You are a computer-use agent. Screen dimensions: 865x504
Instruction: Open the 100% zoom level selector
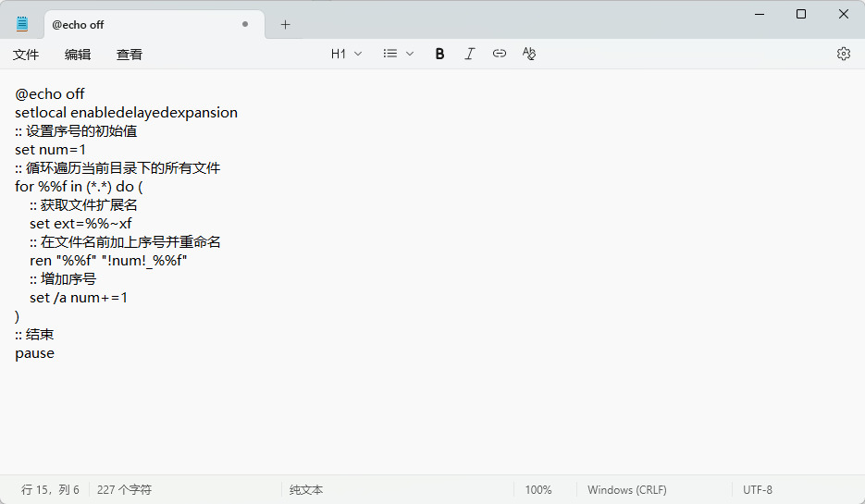pos(538,490)
